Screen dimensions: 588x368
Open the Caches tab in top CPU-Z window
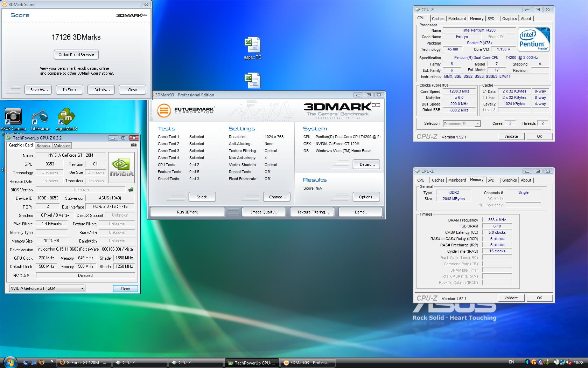[438, 19]
